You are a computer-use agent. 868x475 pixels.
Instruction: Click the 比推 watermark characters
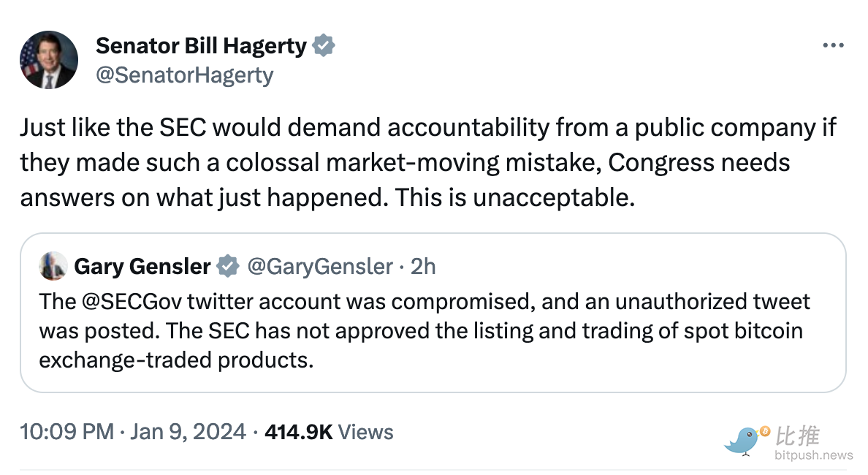tap(798, 436)
